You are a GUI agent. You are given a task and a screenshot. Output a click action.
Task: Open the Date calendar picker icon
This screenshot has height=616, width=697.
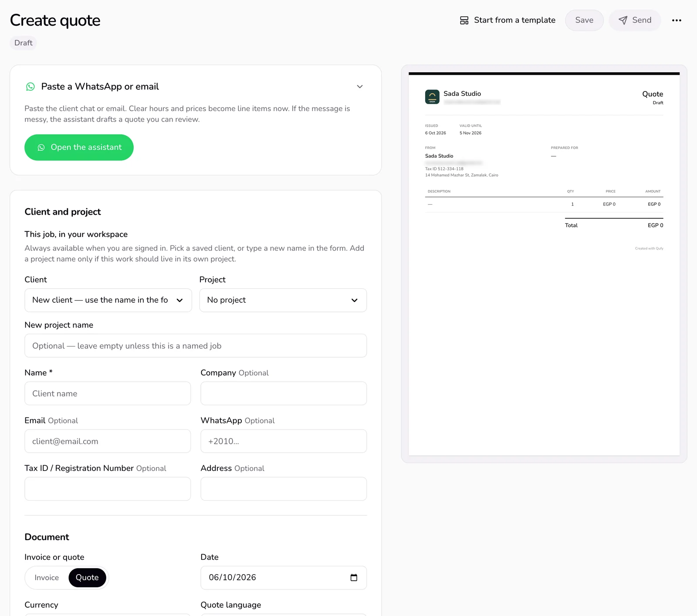(x=354, y=578)
